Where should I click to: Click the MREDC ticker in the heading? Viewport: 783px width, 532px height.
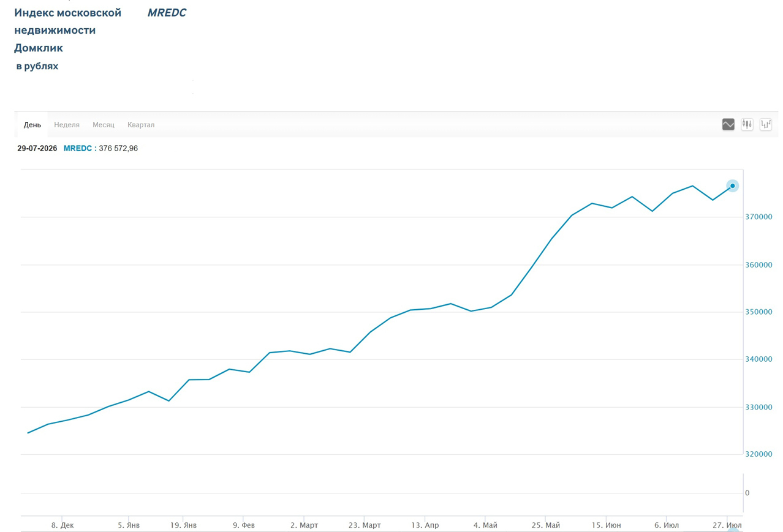click(x=167, y=13)
